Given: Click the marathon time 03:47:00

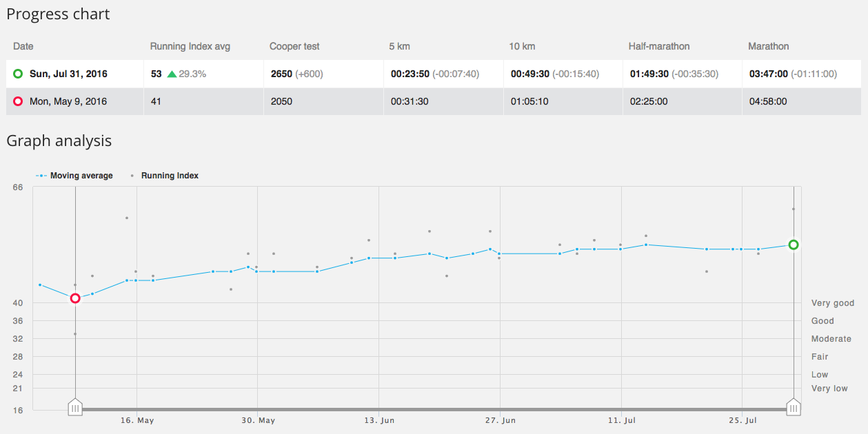Looking at the screenshot, I should tap(768, 74).
